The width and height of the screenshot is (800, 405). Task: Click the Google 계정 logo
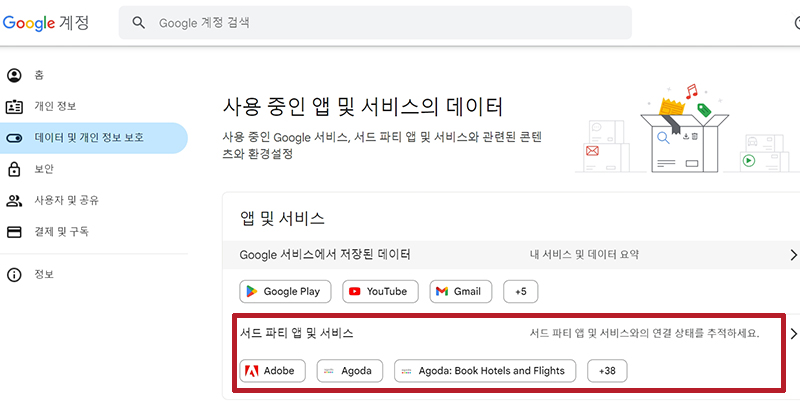pos(45,23)
